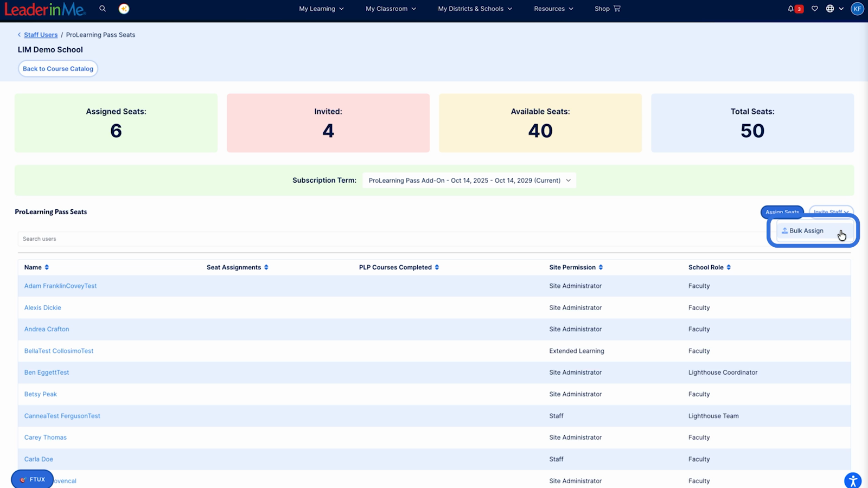Open the Subscription Term dropdown
The width and height of the screenshot is (868, 488).
click(x=469, y=181)
